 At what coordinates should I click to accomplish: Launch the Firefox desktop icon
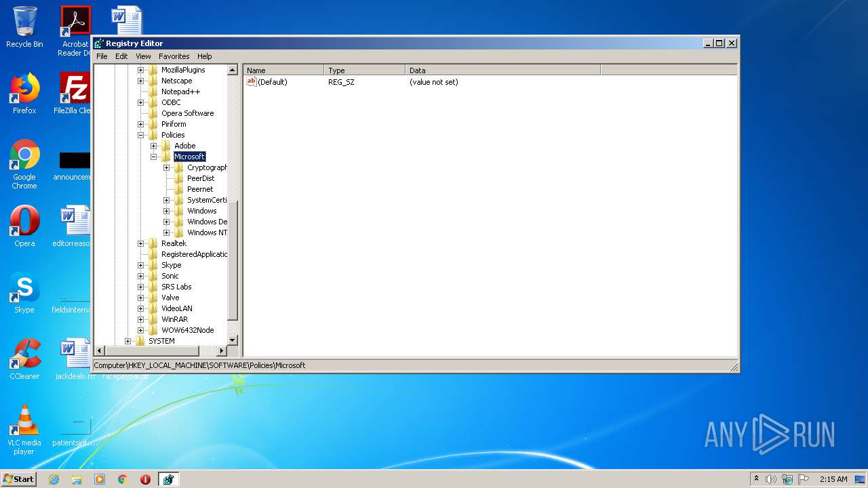(x=24, y=94)
